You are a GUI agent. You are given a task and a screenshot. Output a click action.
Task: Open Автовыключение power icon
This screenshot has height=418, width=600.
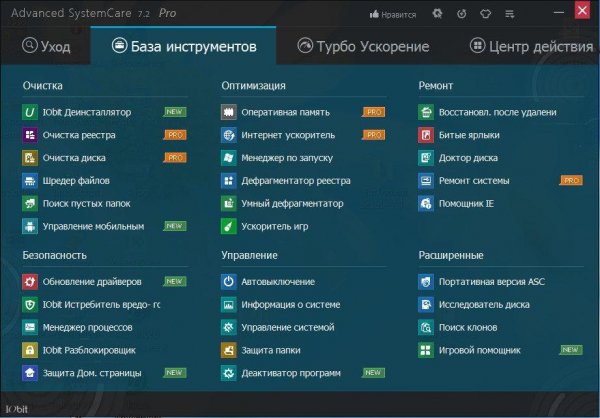tap(229, 282)
